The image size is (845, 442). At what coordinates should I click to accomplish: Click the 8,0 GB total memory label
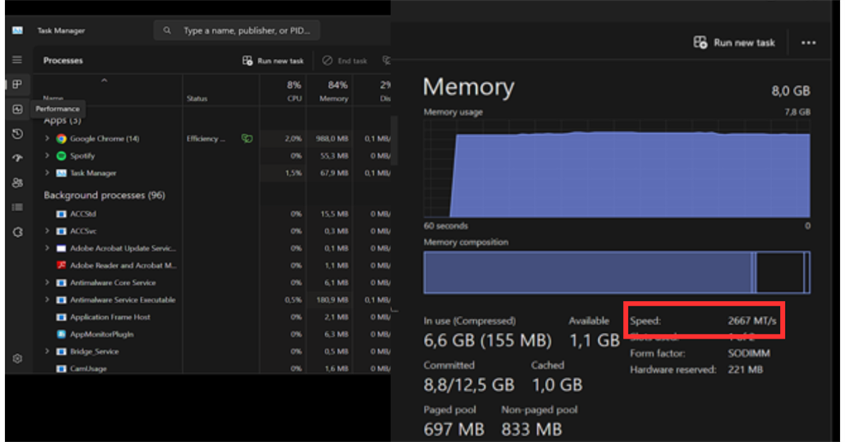[x=791, y=91]
